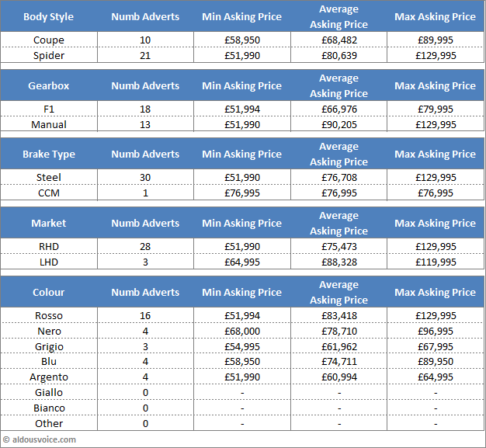Select the Brake Type header cell
The width and height of the screenshot is (486, 448).
coord(49,154)
